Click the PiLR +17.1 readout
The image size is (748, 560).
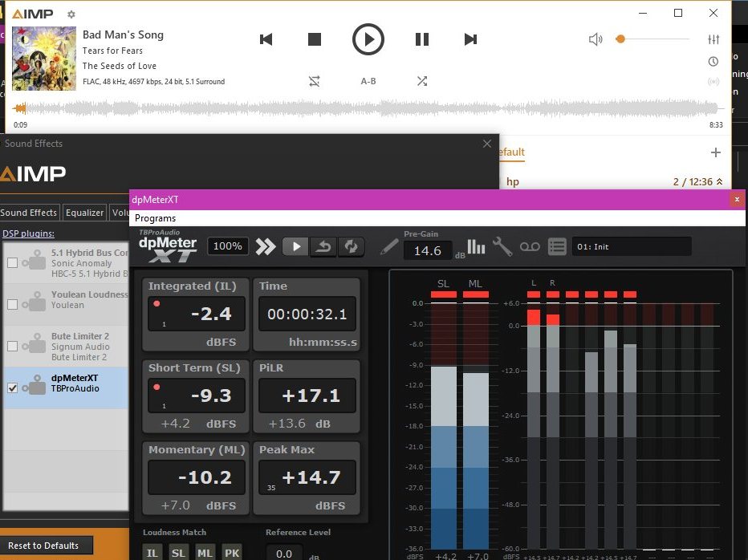click(307, 396)
